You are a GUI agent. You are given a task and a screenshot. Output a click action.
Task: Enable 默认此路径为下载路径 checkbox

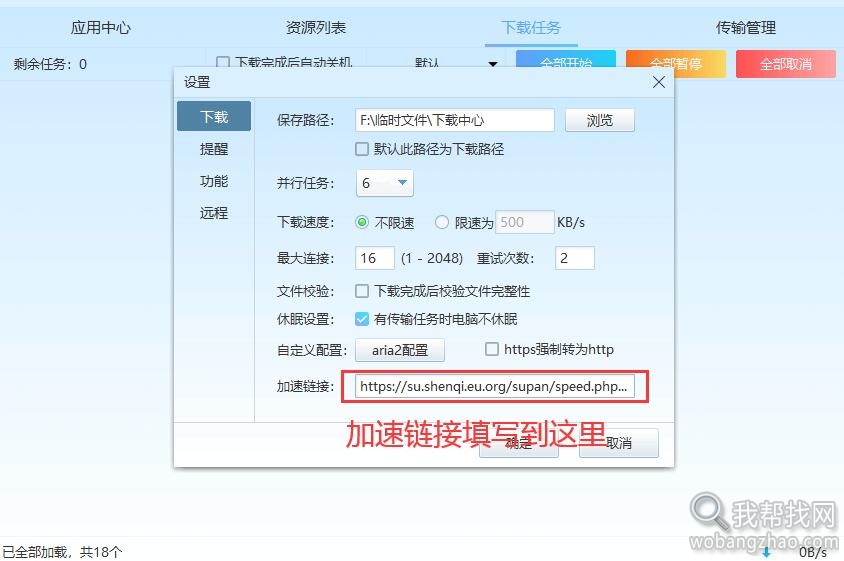pyautogui.click(x=362, y=149)
